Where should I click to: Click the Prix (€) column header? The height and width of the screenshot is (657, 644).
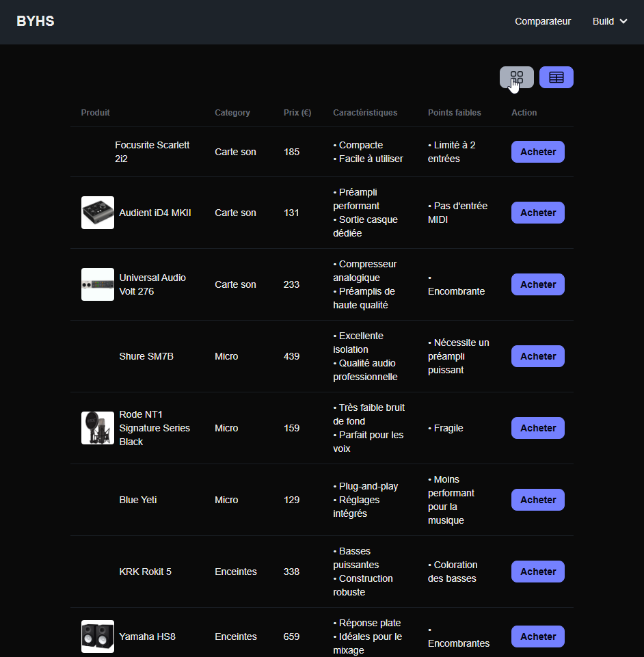coord(297,113)
